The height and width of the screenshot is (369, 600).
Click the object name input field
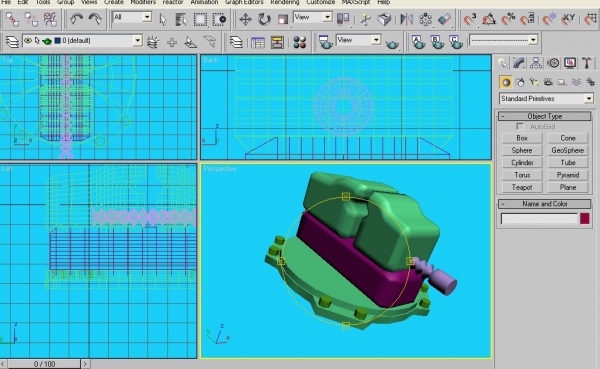(539, 219)
